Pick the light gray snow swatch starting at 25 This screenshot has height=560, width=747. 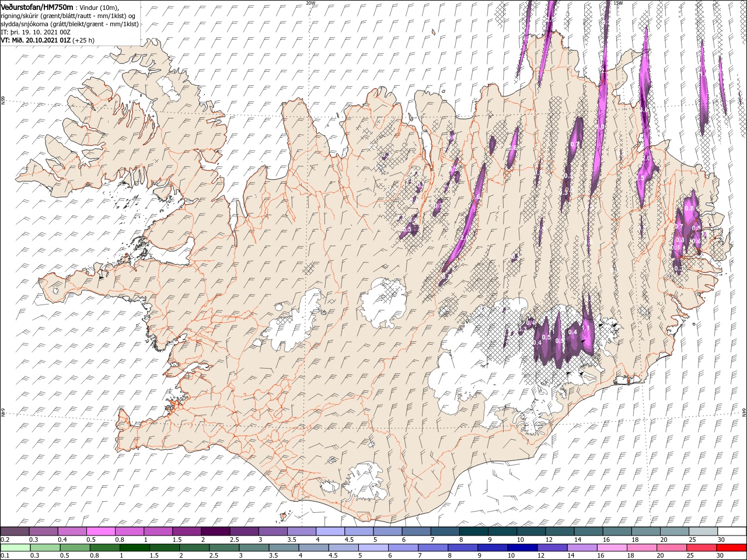(x=703, y=531)
